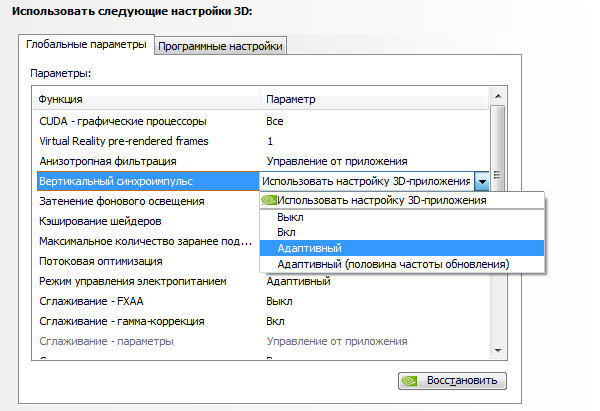This screenshot has width=600, height=411.
Task: Click Управление от приложения for Анизотропная фильтрация
Action: coord(337,161)
